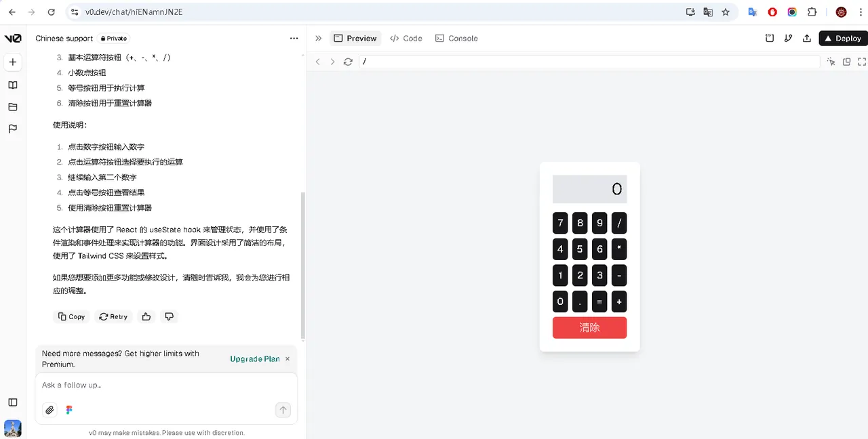Switch to the Console tab
This screenshot has height=439, width=868.
456,39
